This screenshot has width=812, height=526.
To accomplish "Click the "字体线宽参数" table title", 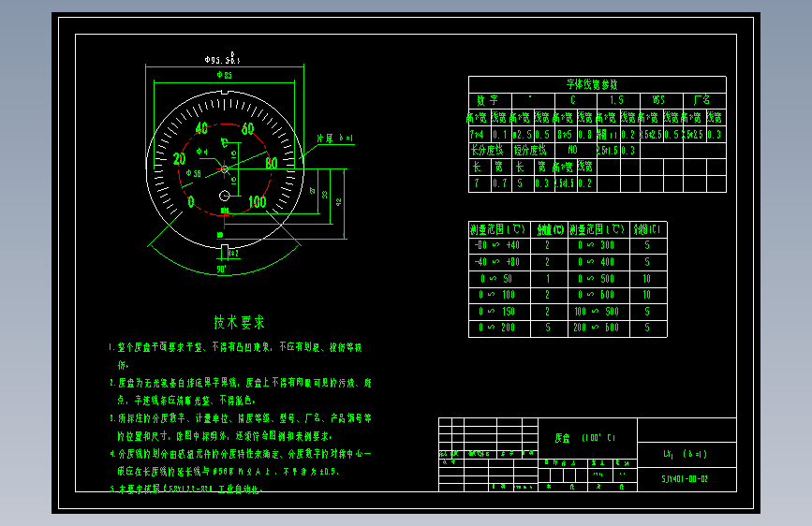I will (x=592, y=84).
